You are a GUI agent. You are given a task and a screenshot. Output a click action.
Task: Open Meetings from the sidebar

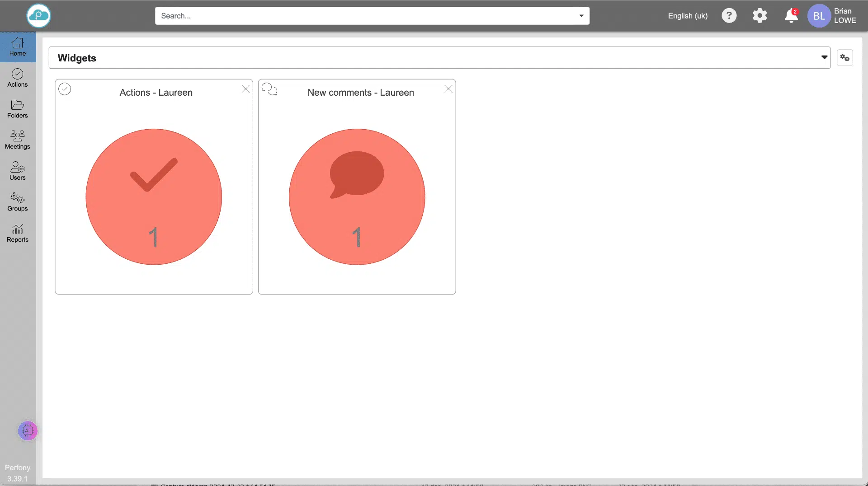18,140
